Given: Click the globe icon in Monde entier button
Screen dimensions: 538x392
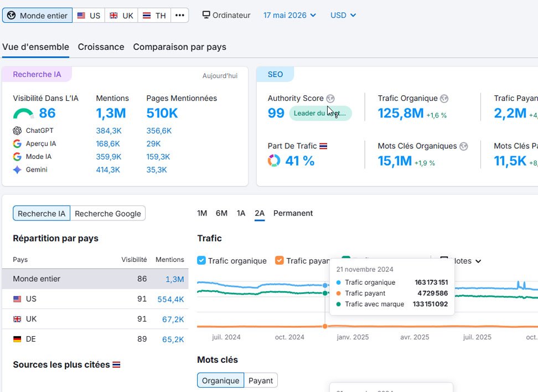Looking at the screenshot, I should (x=11, y=16).
